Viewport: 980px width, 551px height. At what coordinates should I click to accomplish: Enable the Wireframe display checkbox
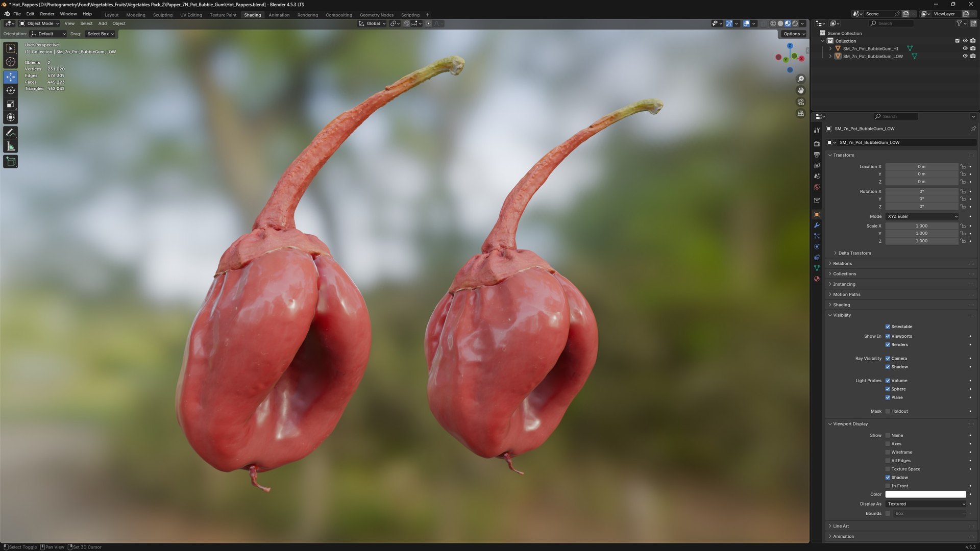(888, 453)
